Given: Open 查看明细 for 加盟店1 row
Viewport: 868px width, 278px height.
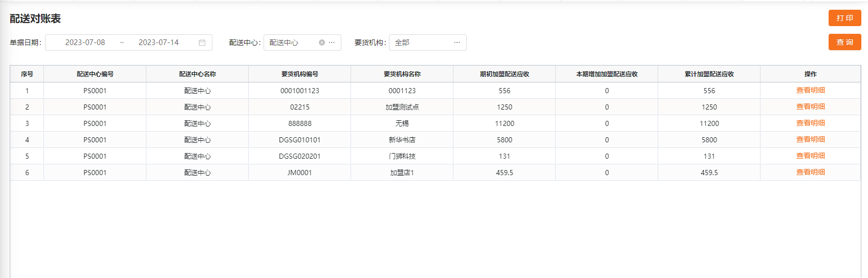Looking at the screenshot, I should (811, 172).
